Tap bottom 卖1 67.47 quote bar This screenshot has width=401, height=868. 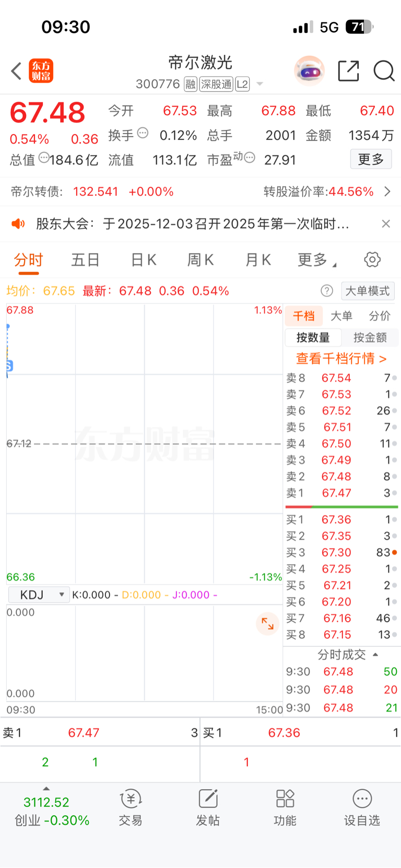100,732
